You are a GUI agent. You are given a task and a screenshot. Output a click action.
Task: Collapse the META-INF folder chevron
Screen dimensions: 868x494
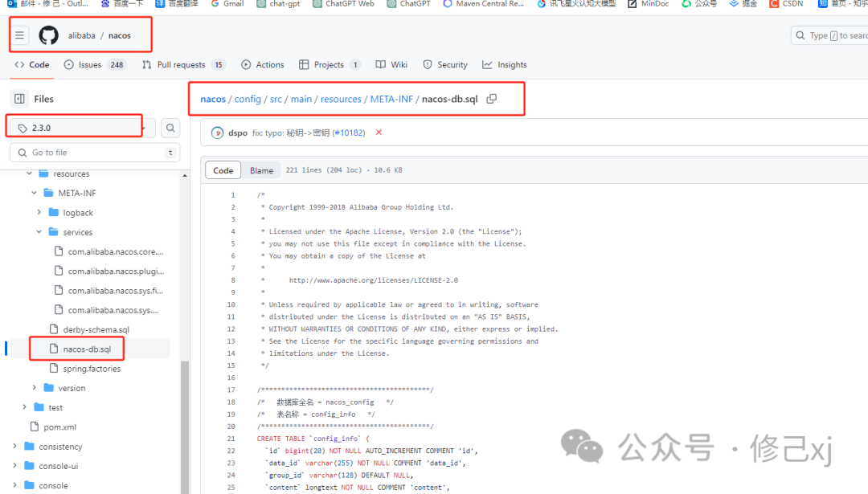tap(35, 193)
